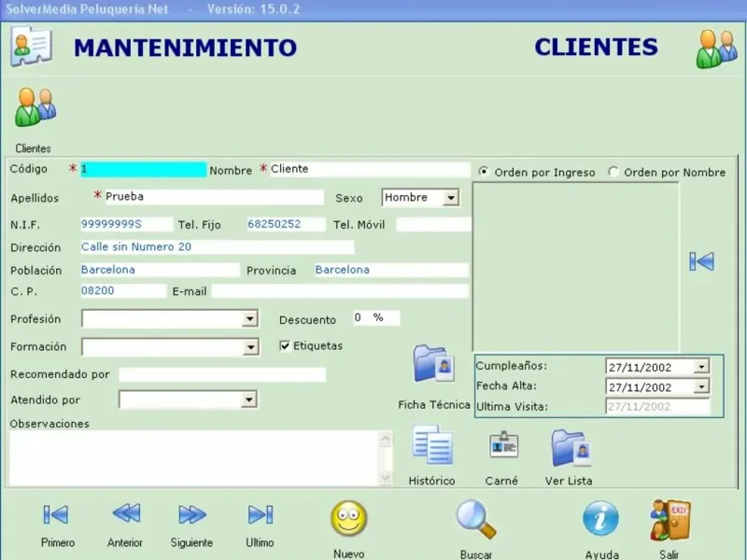
Task: Open the Ficha Técnica folder icon
Action: 433,364
